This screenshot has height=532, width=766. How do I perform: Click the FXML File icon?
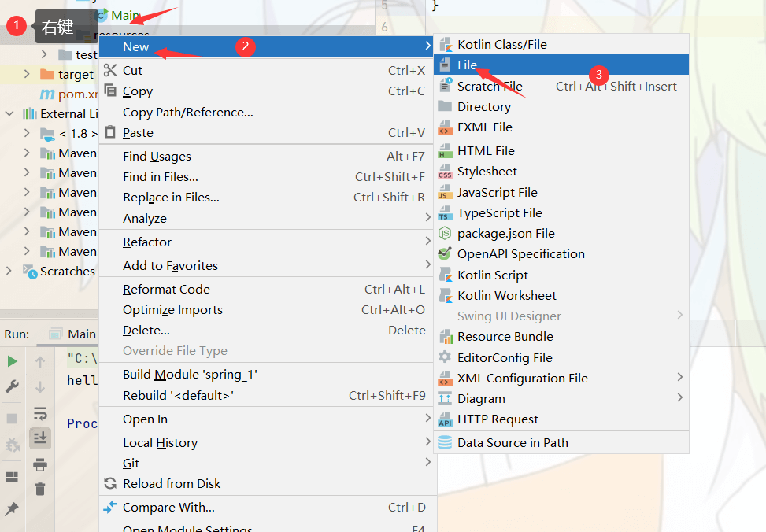click(x=445, y=127)
